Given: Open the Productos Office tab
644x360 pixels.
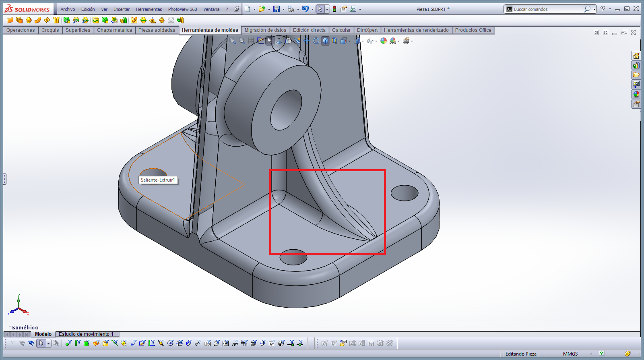Looking at the screenshot, I should (473, 30).
